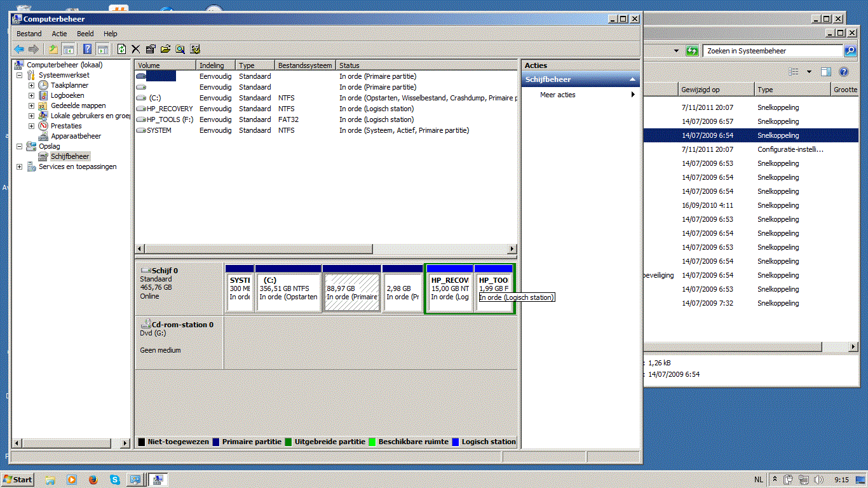Click the Start button
This screenshot has height=488, width=868.
(18, 480)
